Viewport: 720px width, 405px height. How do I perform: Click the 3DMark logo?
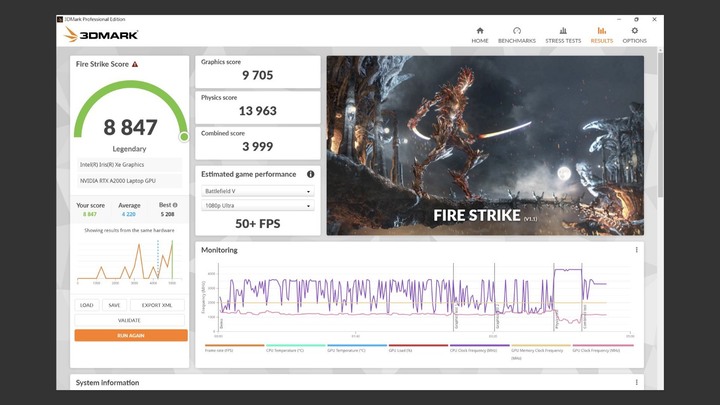tap(101, 34)
